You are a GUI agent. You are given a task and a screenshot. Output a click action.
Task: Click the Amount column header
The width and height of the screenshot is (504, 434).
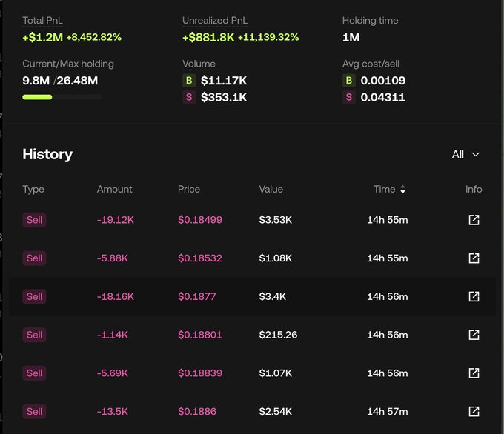click(x=114, y=189)
